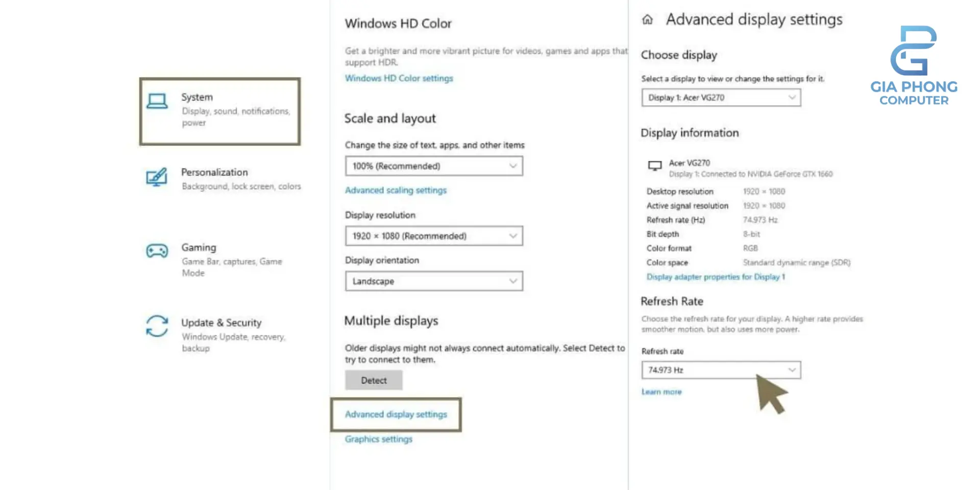Open the Display resolution 1920 × 1080 dropdown
This screenshot has width=980, height=490.
[434, 236]
